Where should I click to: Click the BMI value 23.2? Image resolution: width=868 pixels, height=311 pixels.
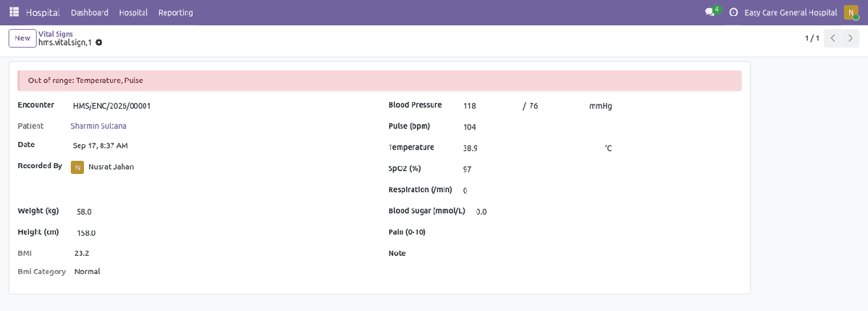[82, 253]
